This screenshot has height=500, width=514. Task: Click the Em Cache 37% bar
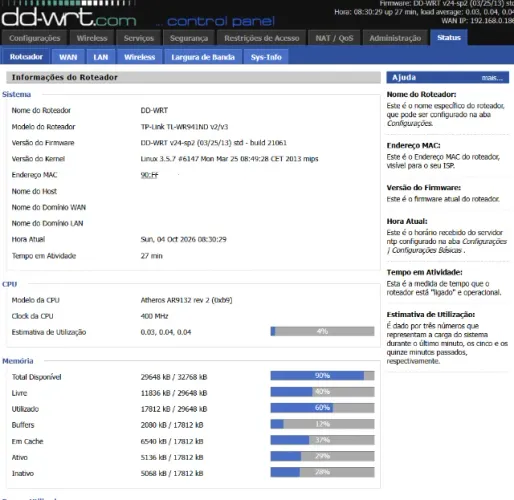[322, 440]
